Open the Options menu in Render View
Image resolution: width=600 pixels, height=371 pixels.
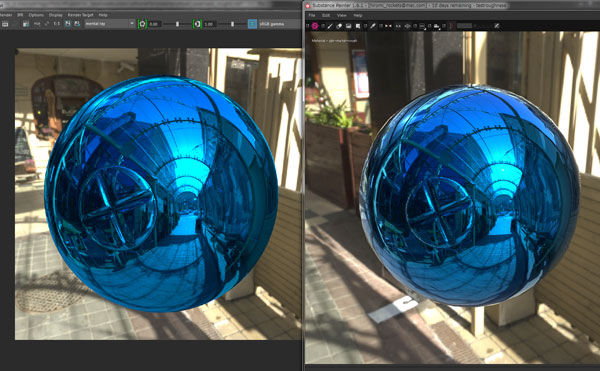pos(36,15)
